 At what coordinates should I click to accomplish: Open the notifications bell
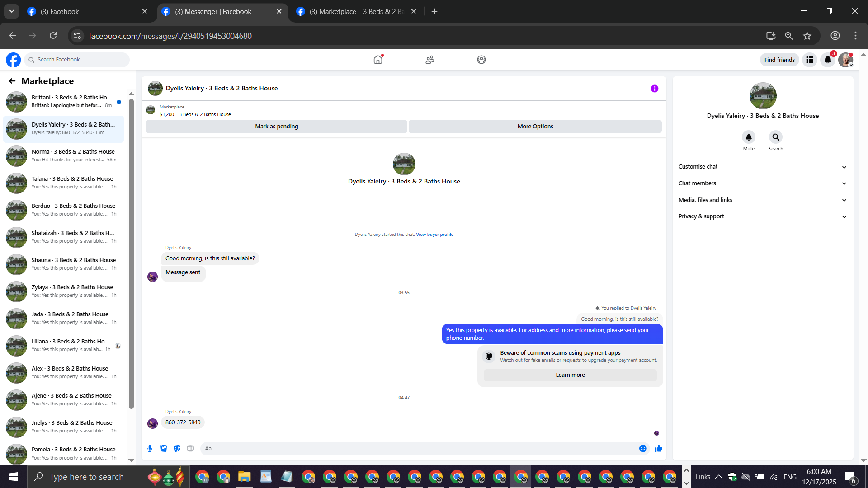click(828, 60)
